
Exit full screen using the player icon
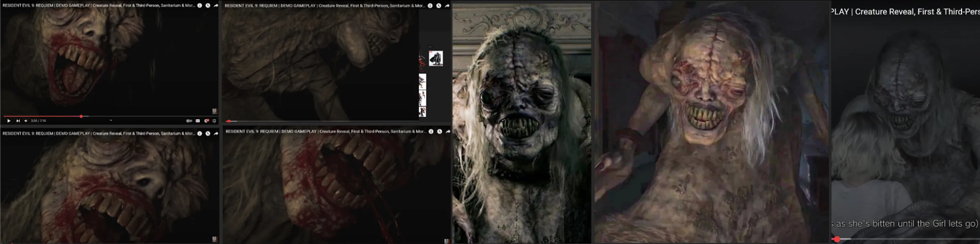coord(214,121)
